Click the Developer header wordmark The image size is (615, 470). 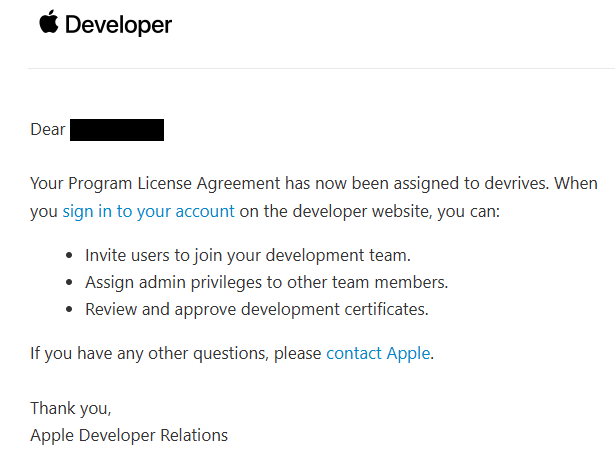click(118, 25)
